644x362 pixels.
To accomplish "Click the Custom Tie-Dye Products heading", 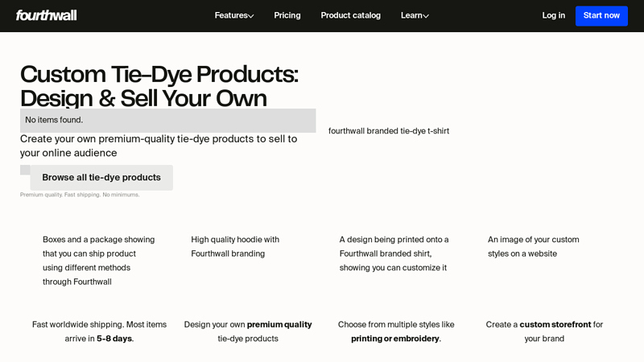I will click(159, 86).
